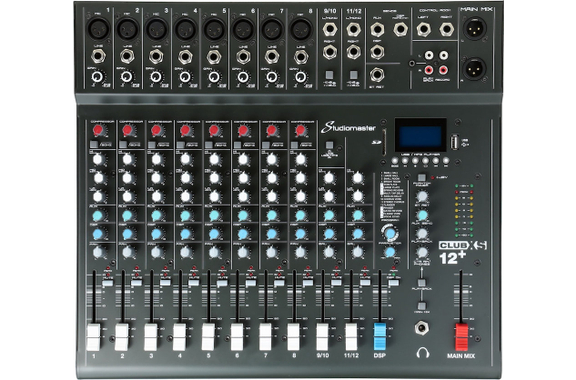Click the AUX send output jack
The image size is (576, 380).
(377, 29)
